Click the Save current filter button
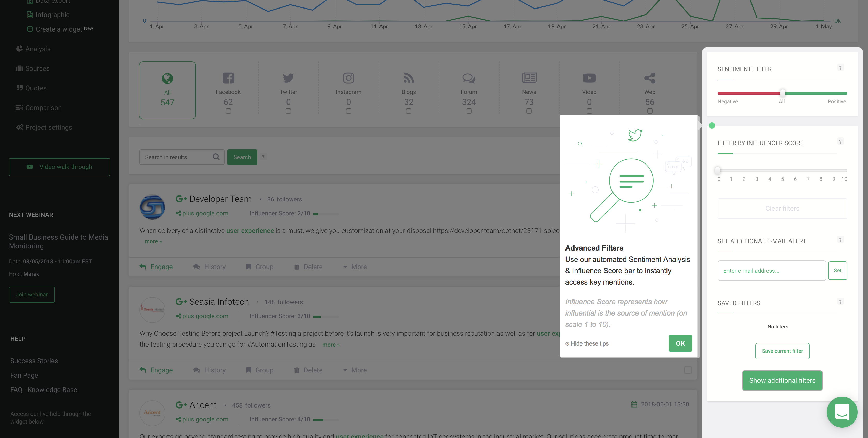Viewport: 868px width, 438px height. tap(782, 351)
